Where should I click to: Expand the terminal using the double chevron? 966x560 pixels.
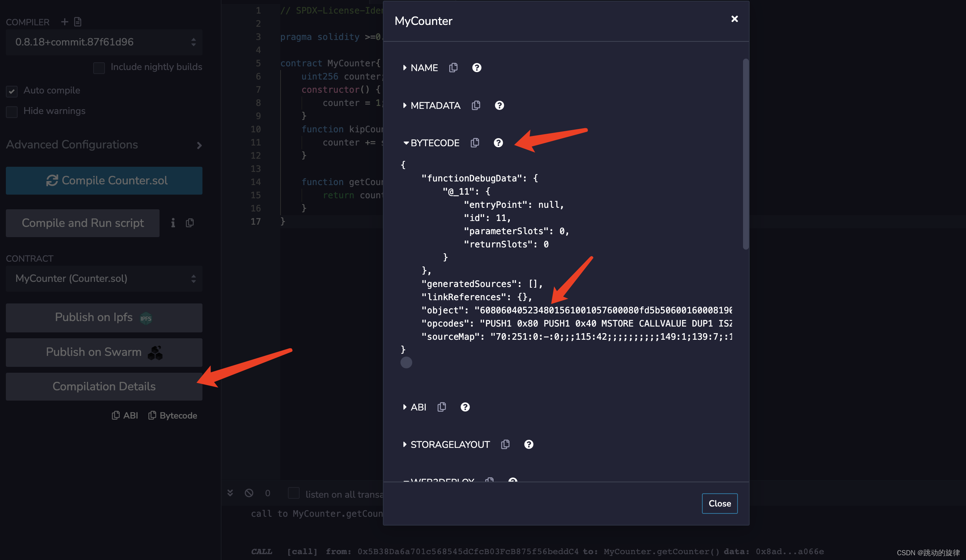pos(230,493)
